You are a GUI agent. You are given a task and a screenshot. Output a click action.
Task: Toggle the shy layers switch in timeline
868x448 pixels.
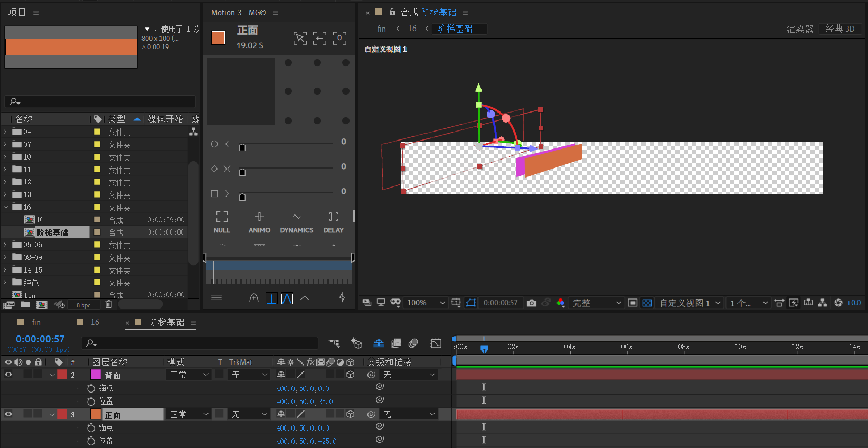coord(379,343)
